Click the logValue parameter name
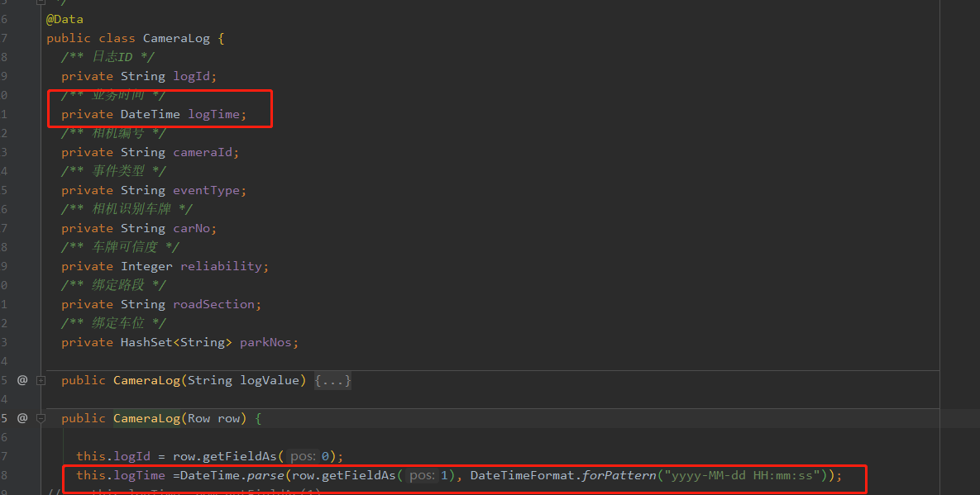 tap(270, 380)
